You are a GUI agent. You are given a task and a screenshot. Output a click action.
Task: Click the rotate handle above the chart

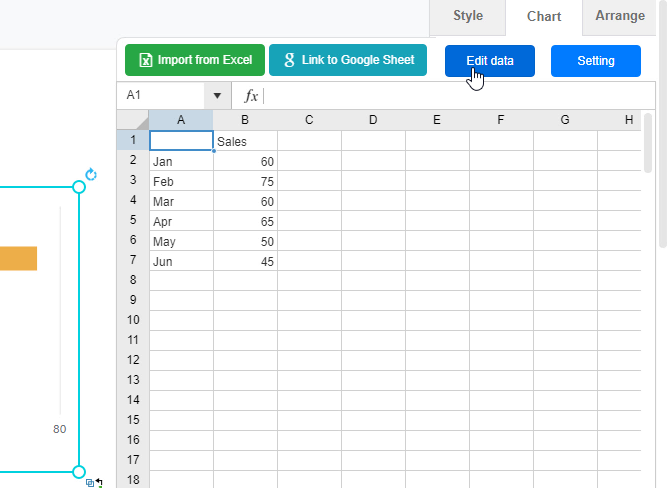[91, 175]
